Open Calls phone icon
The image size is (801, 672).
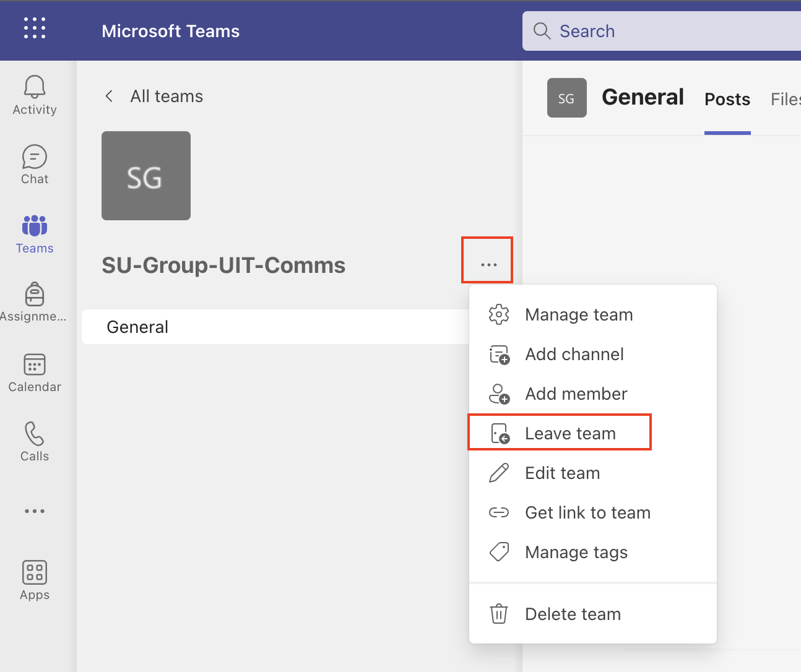(35, 442)
